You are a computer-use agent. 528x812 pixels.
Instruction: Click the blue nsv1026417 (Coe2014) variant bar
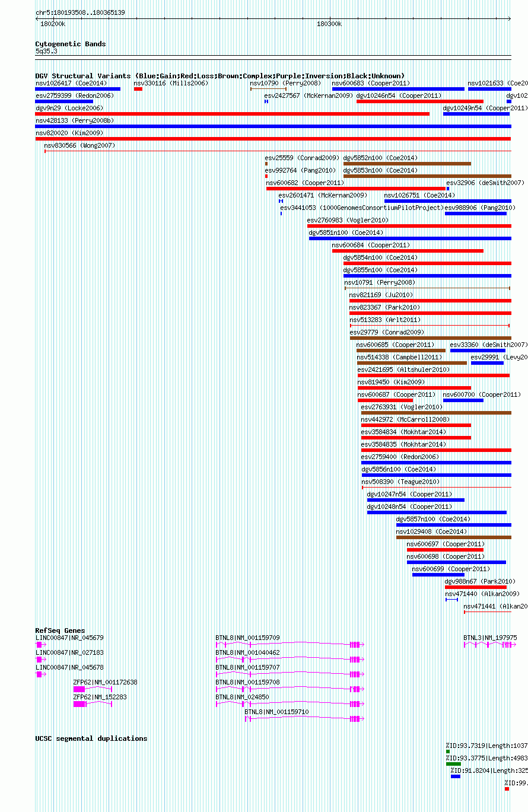click(x=78, y=89)
